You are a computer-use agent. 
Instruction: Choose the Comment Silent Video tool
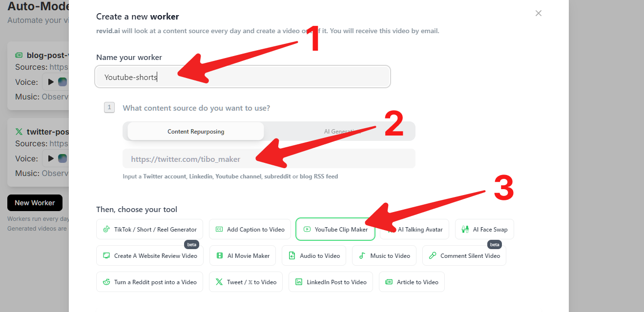pyautogui.click(x=464, y=255)
